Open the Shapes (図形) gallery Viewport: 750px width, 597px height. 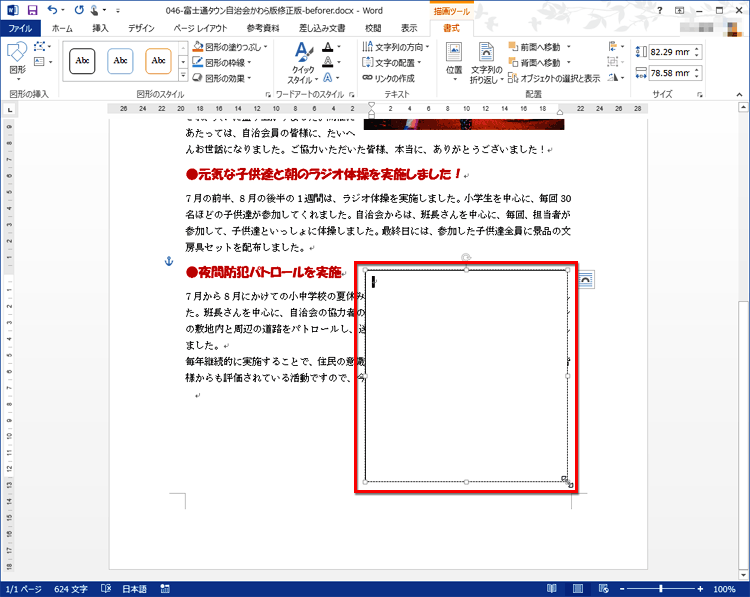click(18, 60)
